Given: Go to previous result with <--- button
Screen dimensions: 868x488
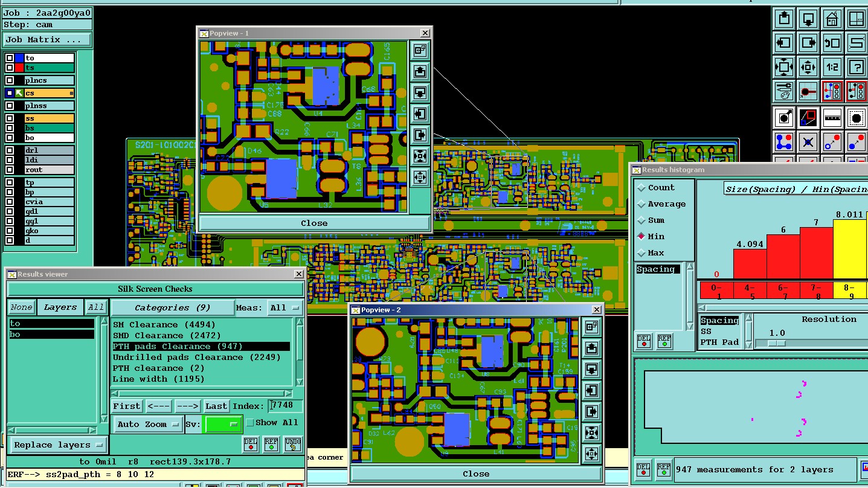Looking at the screenshot, I should pyautogui.click(x=159, y=406).
